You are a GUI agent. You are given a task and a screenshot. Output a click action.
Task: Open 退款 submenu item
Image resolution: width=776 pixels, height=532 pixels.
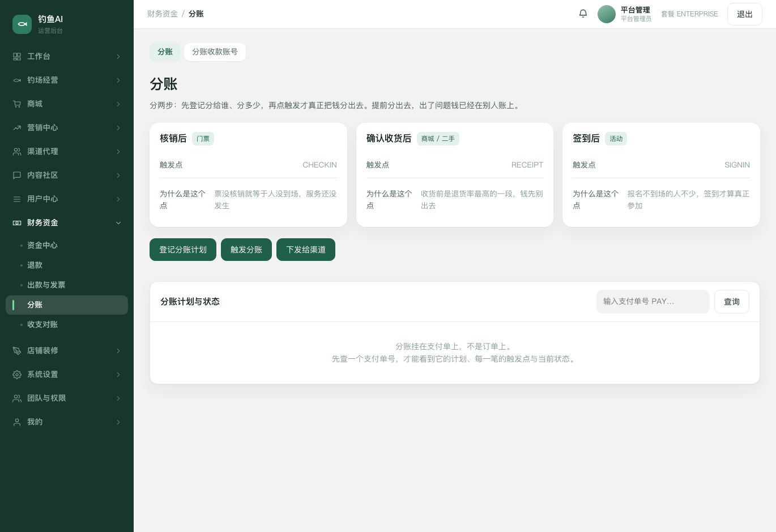(67, 265)
